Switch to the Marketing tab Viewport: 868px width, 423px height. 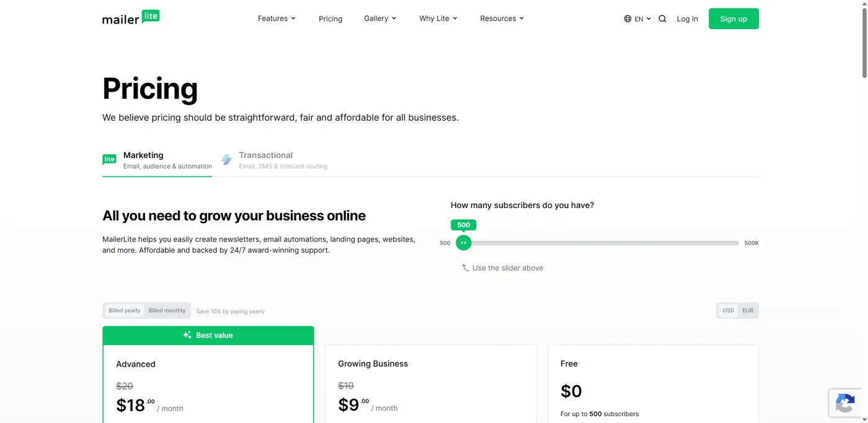click(x=157, y=160)
